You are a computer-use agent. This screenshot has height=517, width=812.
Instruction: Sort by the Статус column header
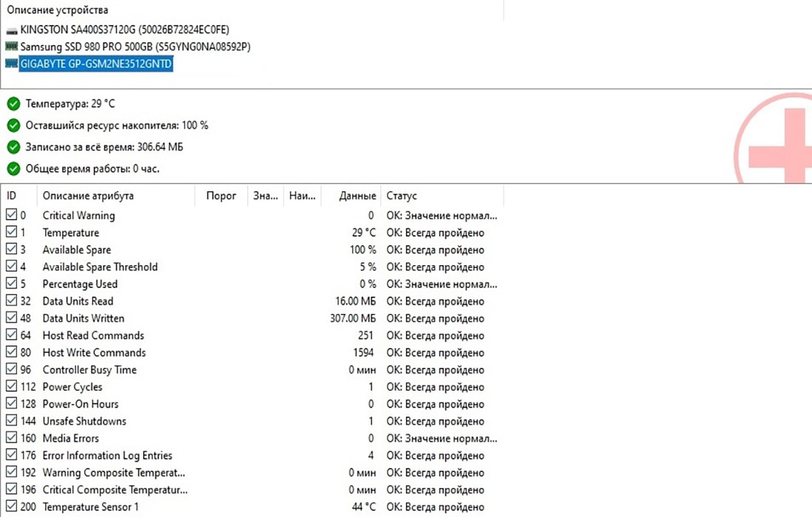pyautogui.click(x=442, y=196)
